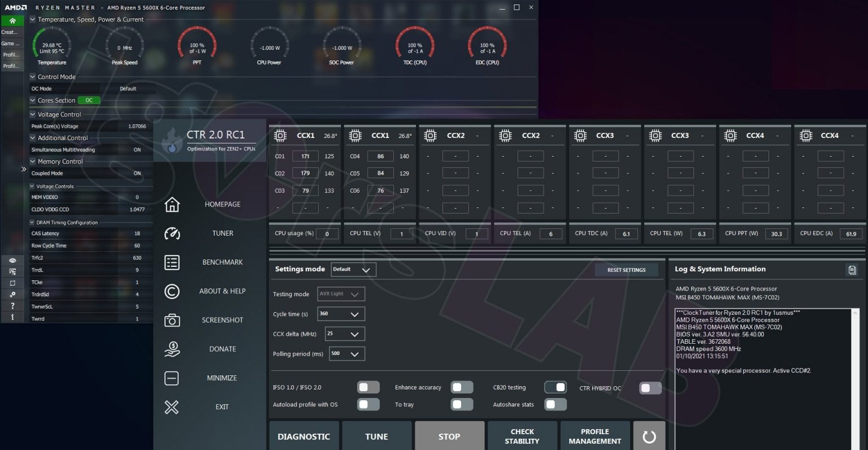Open the Cycle time dropdown

coord(341,313)
